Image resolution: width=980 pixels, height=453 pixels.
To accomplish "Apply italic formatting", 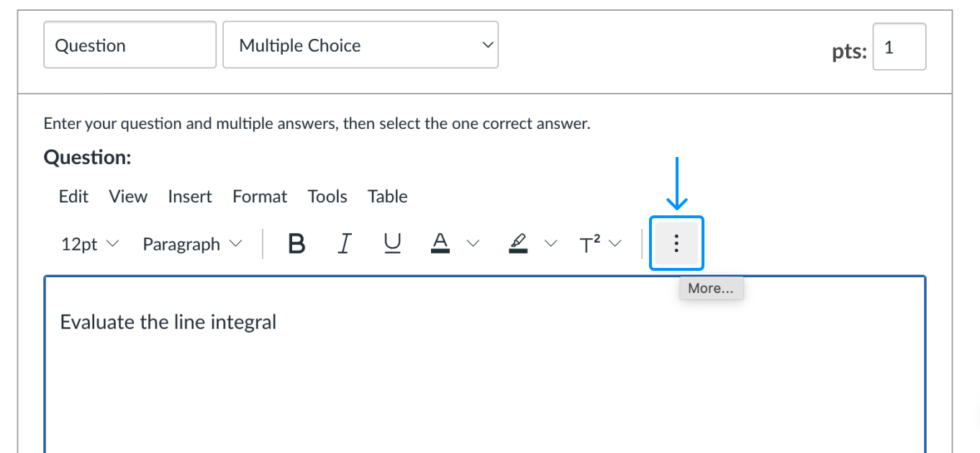I will (344, 245).
